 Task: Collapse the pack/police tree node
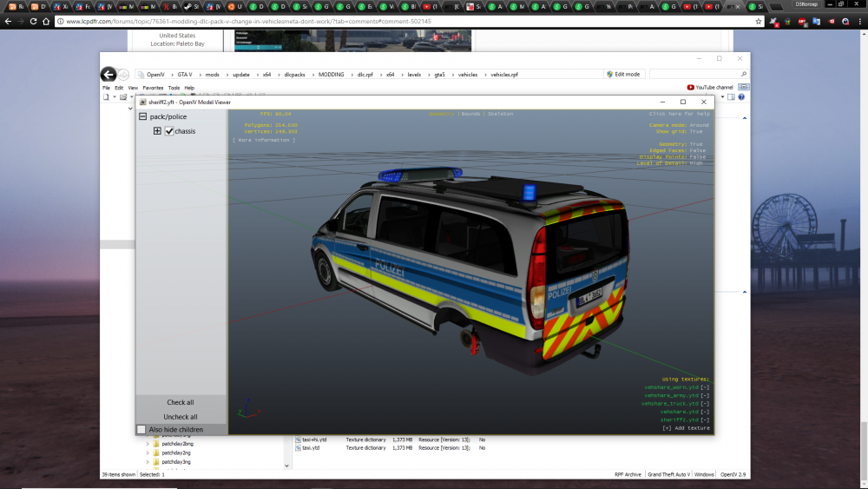(143, 116)
